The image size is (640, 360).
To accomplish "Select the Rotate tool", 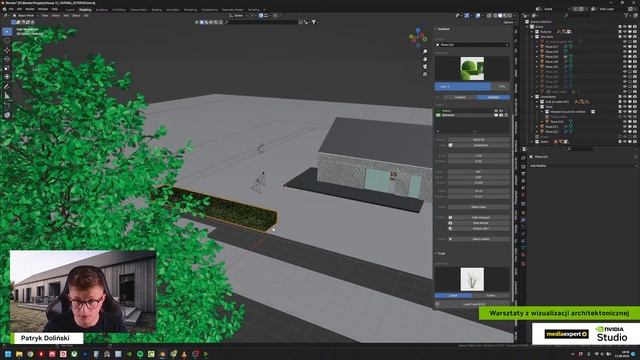I will pos(7,59).
